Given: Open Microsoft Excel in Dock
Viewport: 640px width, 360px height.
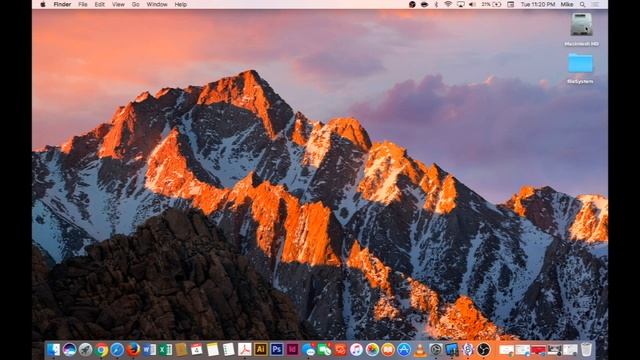Looking at the screenshot, I should point(165,350).
